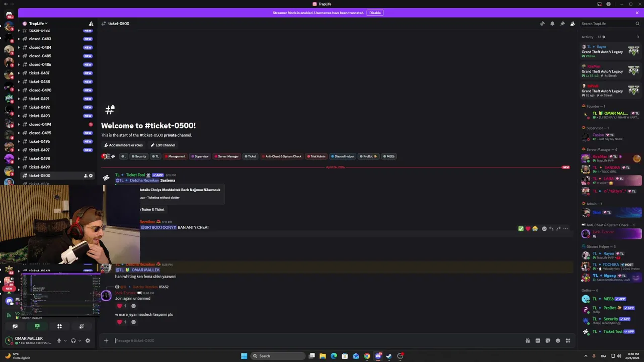The image size is (644, 362).
Task: Open the plus attachment button
Action: (x=106, y=340)
